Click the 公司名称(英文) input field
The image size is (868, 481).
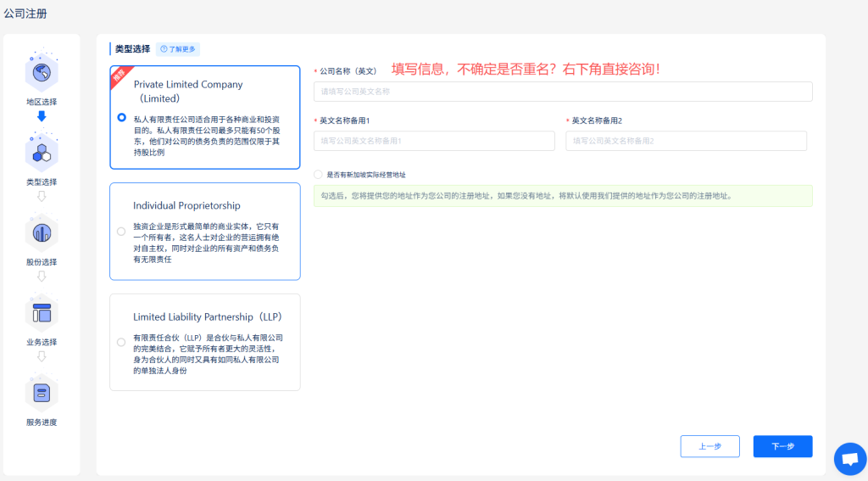coord(563,92)
